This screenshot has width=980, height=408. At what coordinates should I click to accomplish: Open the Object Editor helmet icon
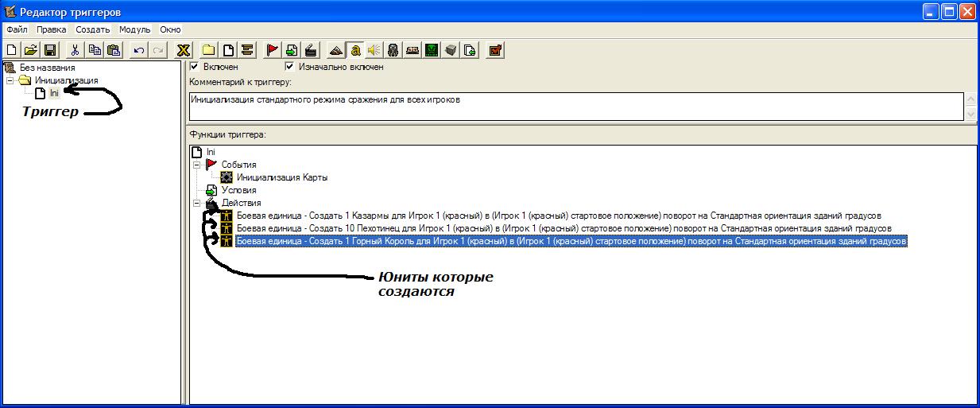point(393,50)
